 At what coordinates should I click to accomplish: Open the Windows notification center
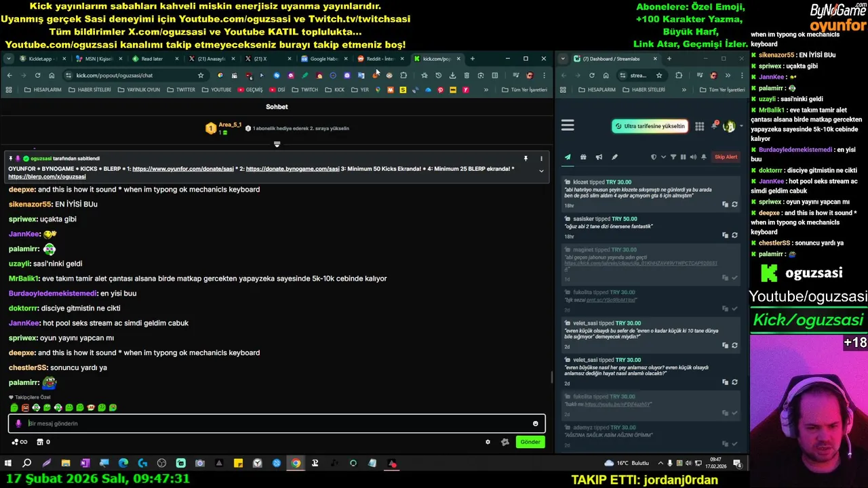[x=737, y=464]
